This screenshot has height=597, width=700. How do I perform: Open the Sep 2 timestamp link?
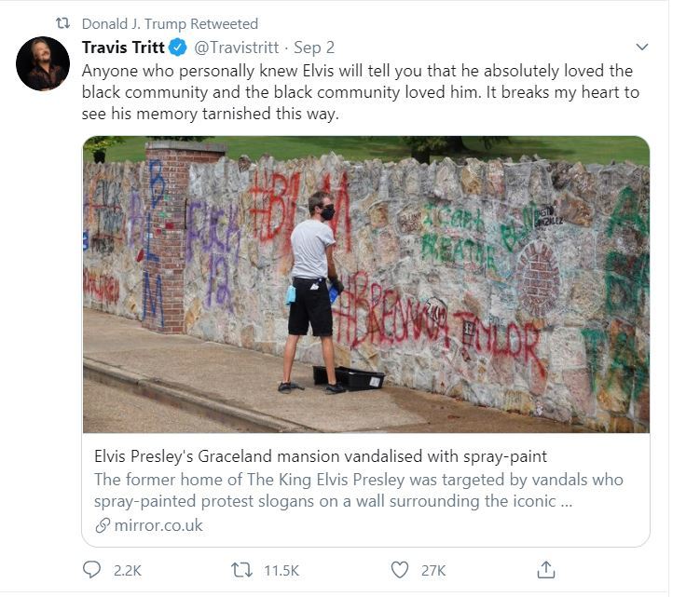tap(314, 47)
